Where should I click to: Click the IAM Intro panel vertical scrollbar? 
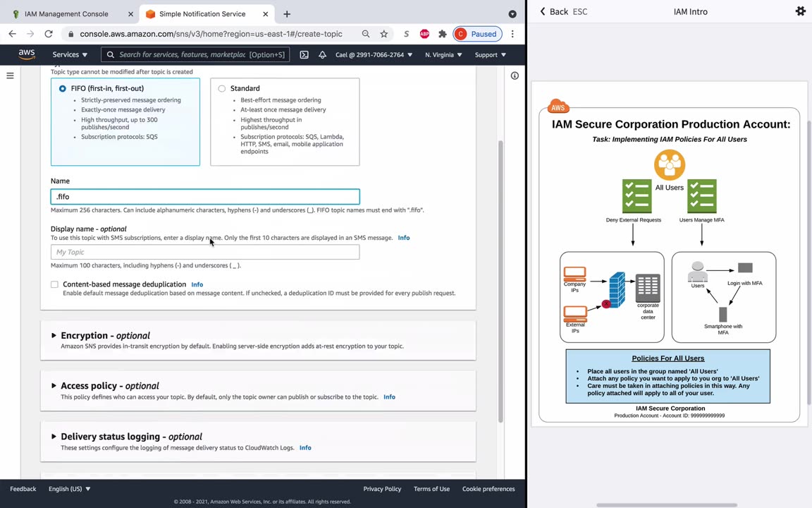click(809, 262)
